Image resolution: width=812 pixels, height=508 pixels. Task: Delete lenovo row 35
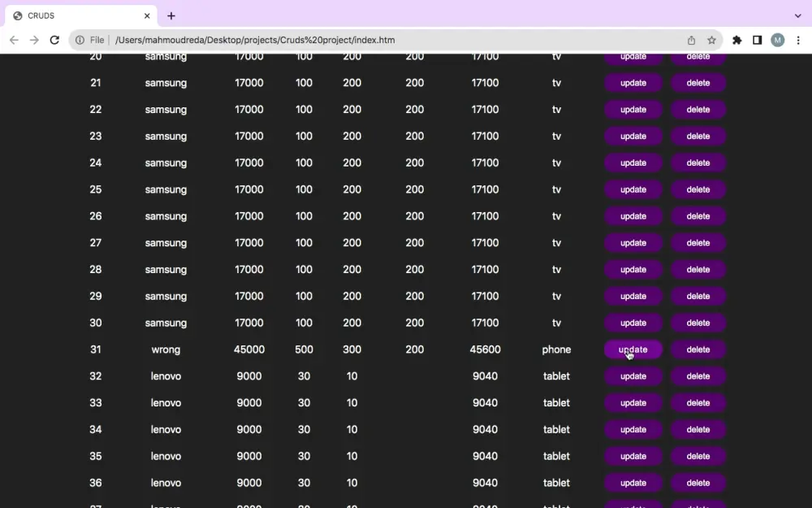698,456
